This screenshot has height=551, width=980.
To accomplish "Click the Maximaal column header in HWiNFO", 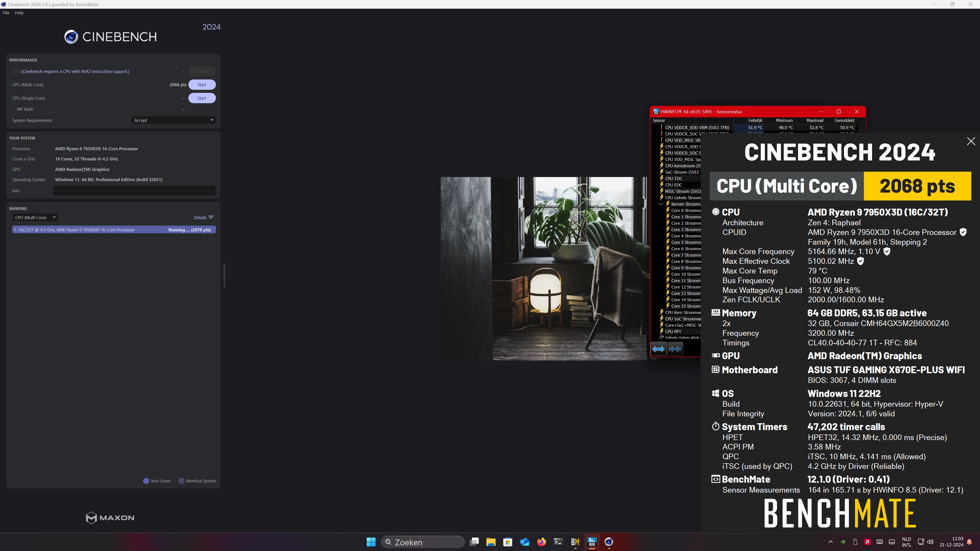I will point(810,121).
